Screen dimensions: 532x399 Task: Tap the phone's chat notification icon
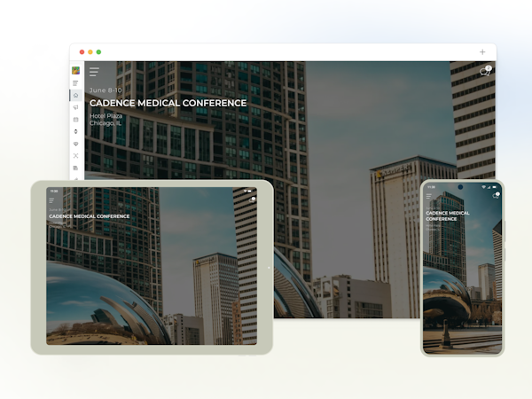pos(496,195)
